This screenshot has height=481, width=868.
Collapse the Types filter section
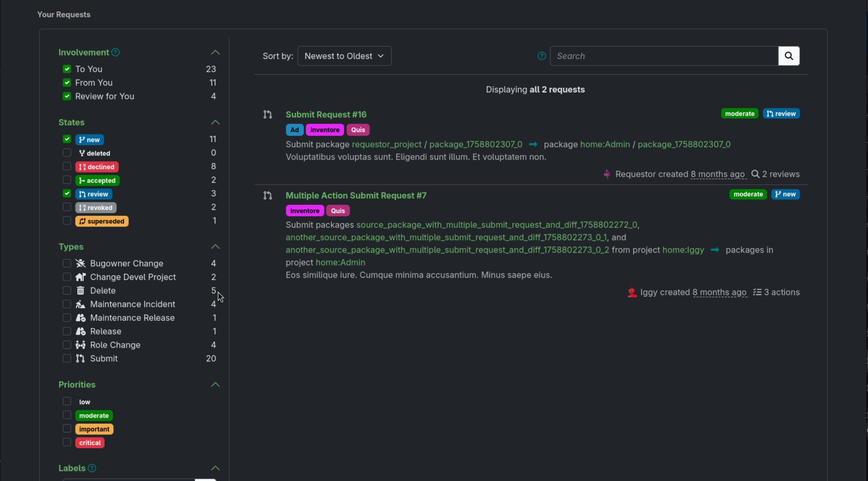tap(215, 247)
